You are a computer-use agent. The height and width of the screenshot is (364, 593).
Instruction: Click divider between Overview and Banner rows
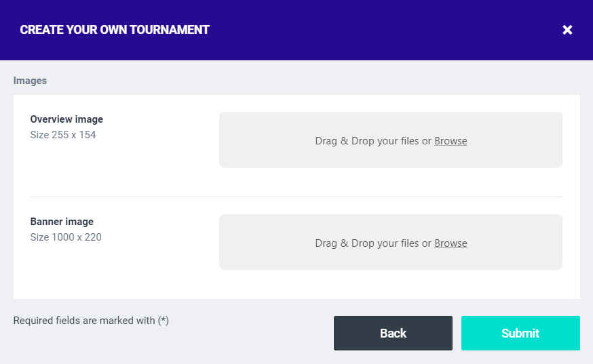click(296, 197)
